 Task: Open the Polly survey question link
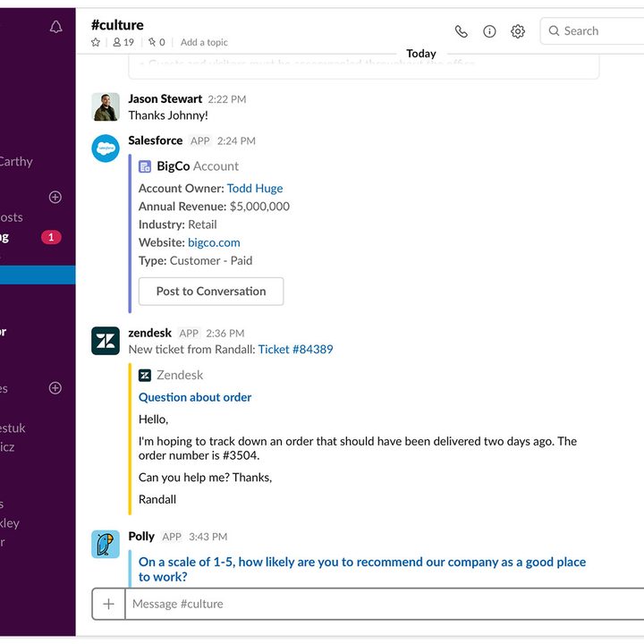(362, 569)
